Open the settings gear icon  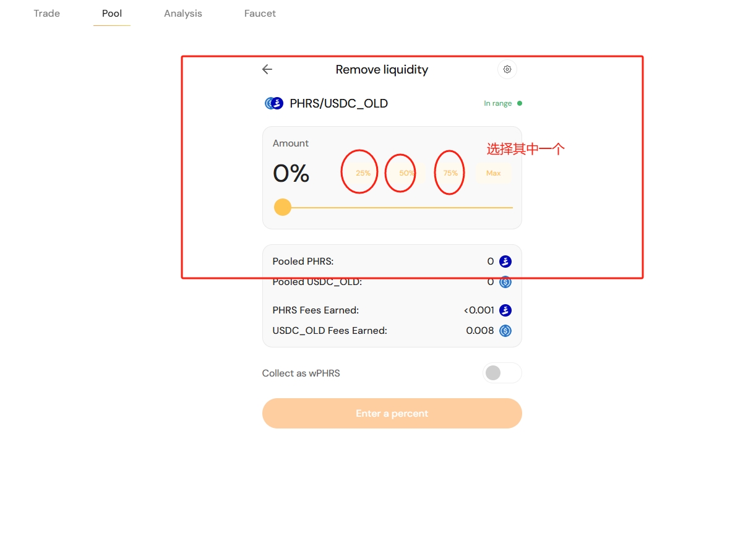pos(507,69)
